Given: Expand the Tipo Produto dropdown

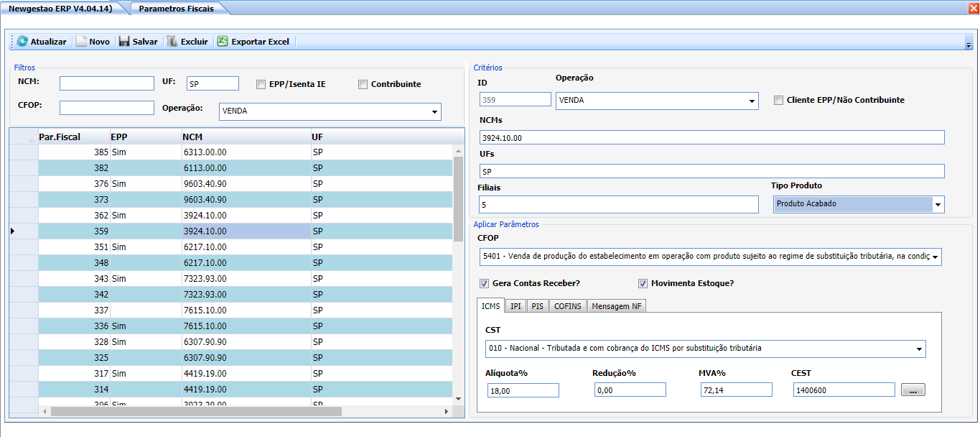Looking at the screenshot, I should coord(938,204).
